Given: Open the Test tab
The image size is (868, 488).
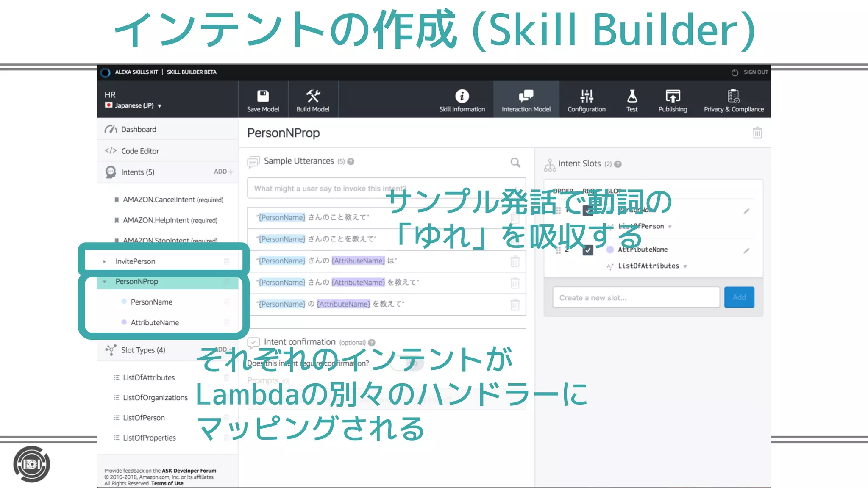Looking at the screenshot, I should pyautogui.click(x=632, y=100).
